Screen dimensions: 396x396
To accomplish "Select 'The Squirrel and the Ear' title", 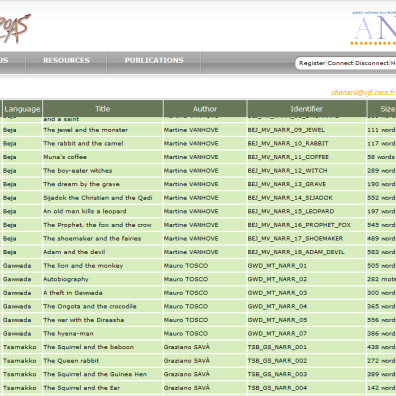I will pyautogui.click(x=82, y=388).
